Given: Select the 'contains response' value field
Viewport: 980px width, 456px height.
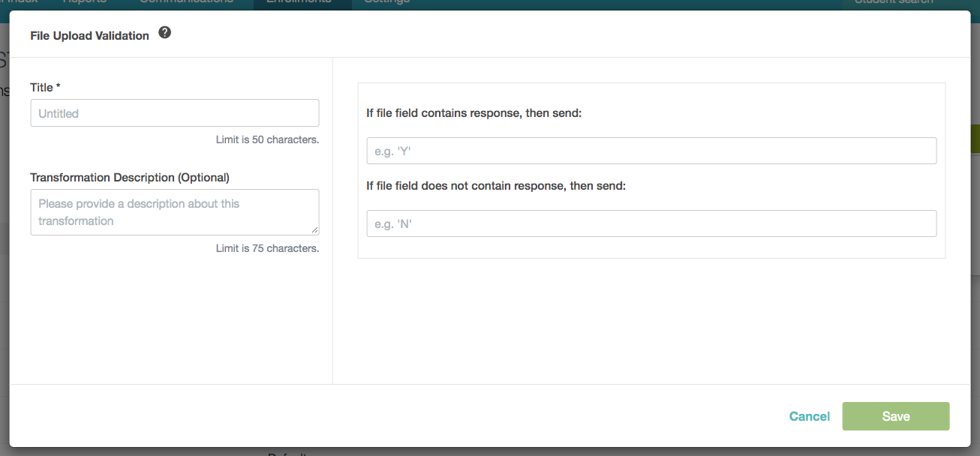Looking at the screenshot, I should [651, 151].
